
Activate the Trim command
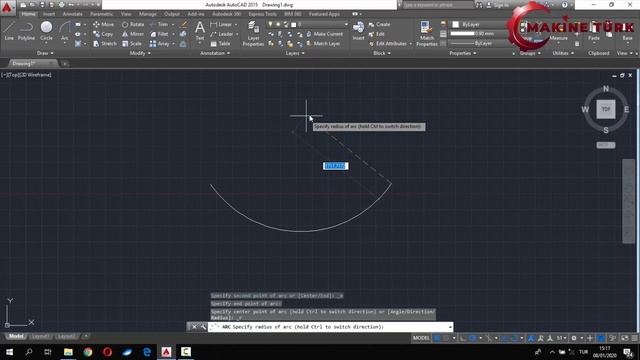point(159,24)
